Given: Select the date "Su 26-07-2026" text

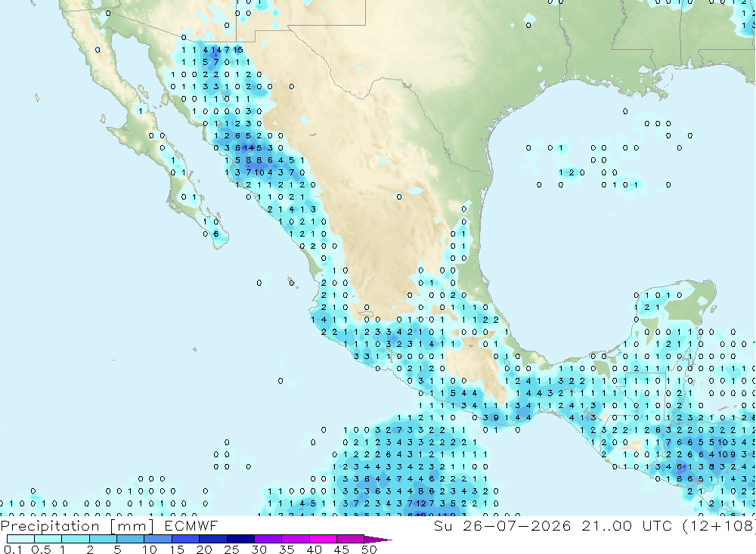Looking at the screenshot, I should 502,525.
